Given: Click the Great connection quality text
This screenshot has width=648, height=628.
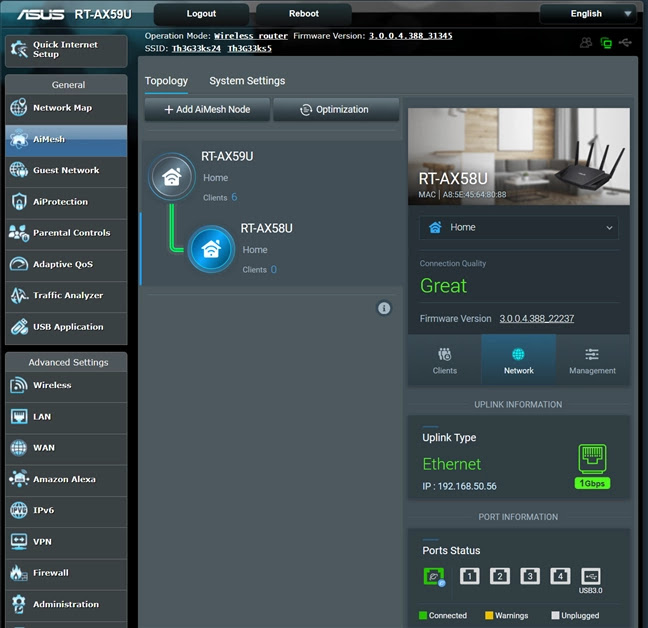Looking at the screenshot, I should pyautogui.click(x=443, y=286).
